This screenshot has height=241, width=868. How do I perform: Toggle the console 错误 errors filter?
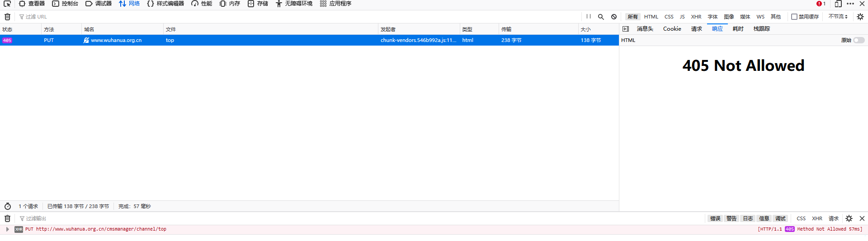[715, 218]
